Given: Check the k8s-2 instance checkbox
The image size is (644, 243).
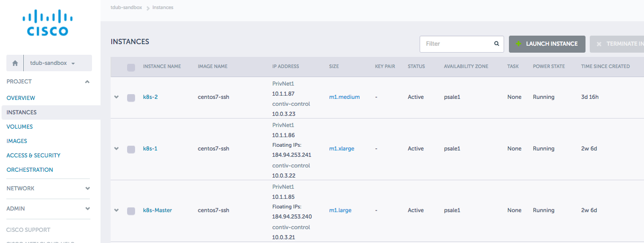Looking at the screenshot, I should (x=131, y=98).
